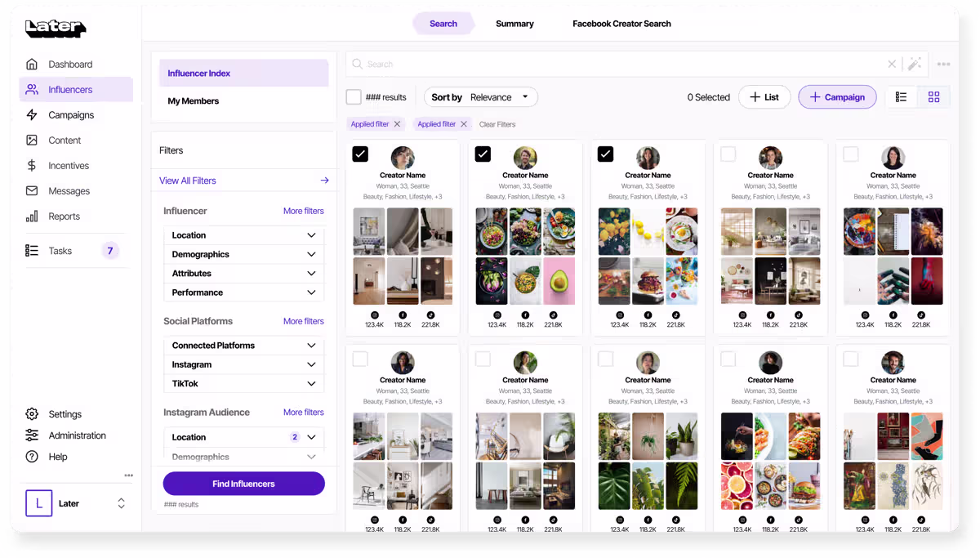Image resolution: width=980 pixels, height=558 pixels.
Task: Open the Dashboard home icon
Action: click(32, 64)
